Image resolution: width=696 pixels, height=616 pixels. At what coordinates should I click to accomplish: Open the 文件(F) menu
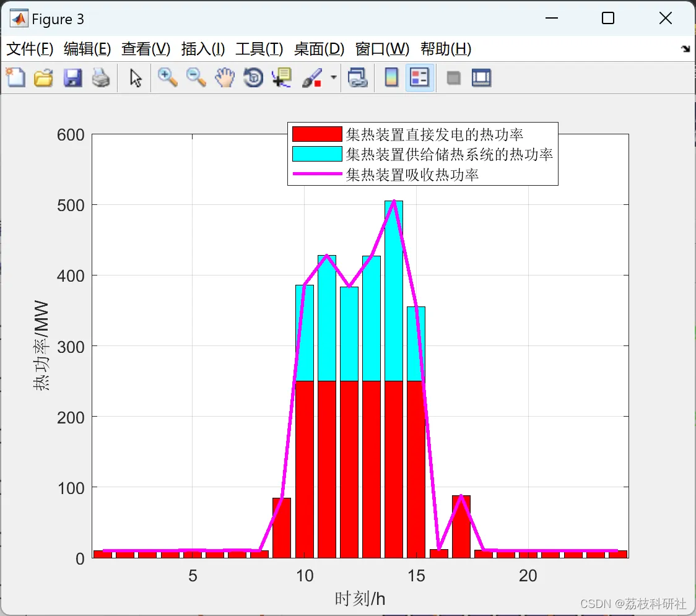(x=30, y=49)
